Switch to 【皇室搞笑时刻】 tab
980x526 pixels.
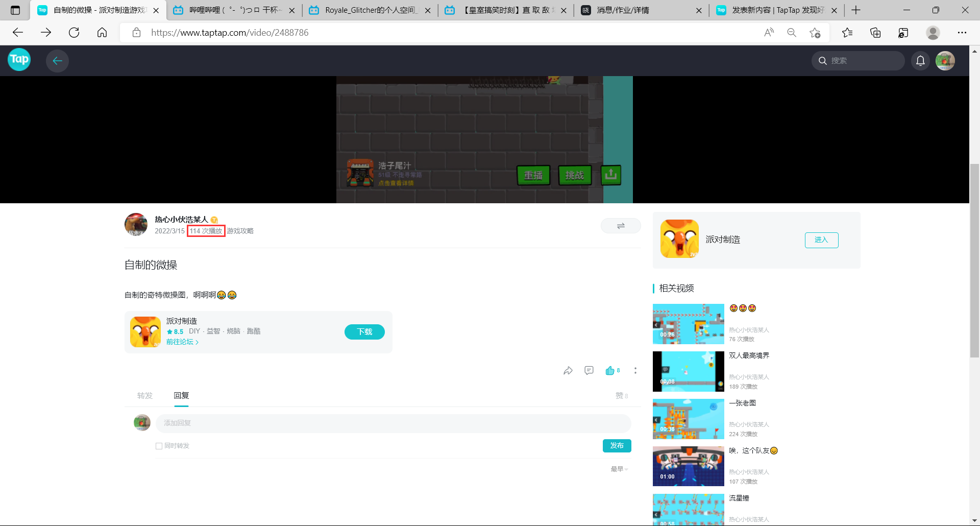point(506,10)
